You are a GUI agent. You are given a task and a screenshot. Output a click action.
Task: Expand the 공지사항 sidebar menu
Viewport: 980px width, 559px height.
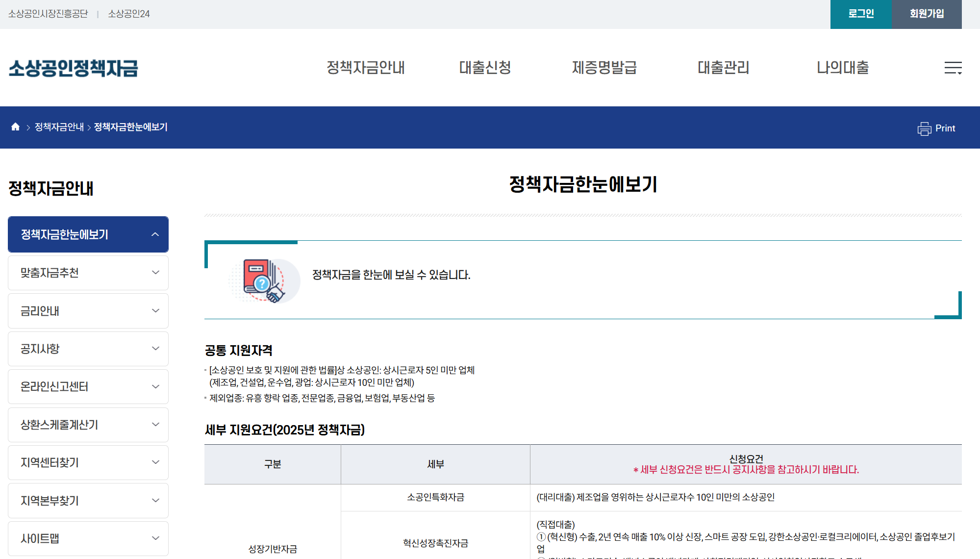pos(88,349)
